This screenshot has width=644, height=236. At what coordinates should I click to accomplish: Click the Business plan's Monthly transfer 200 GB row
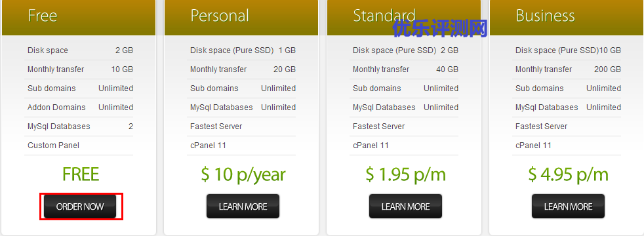567,69
